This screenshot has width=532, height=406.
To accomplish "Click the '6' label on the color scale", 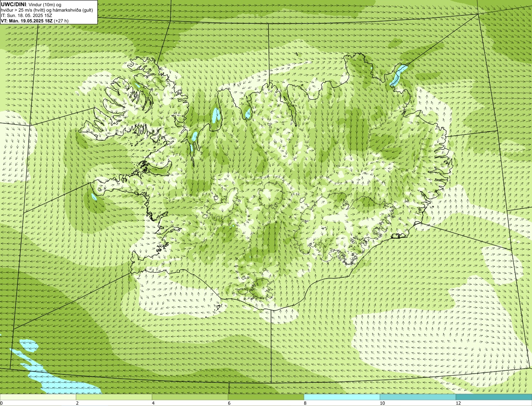I will (x=229, y=403).
